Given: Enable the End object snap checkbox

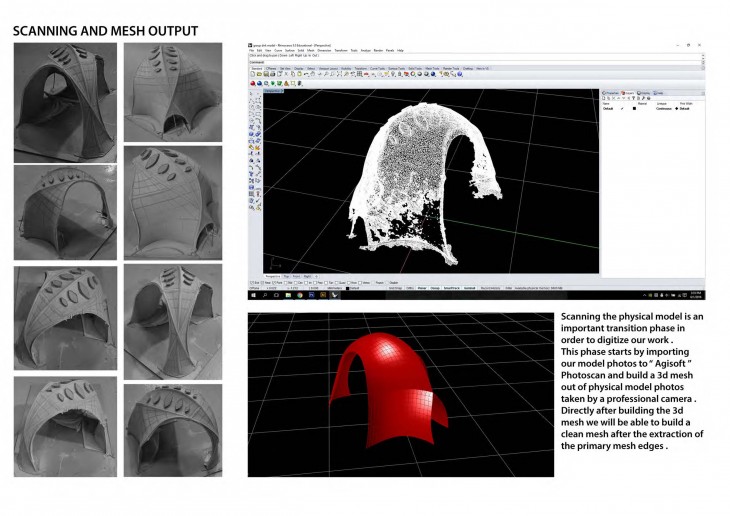Looking at the screenshot, I should 251,283.
